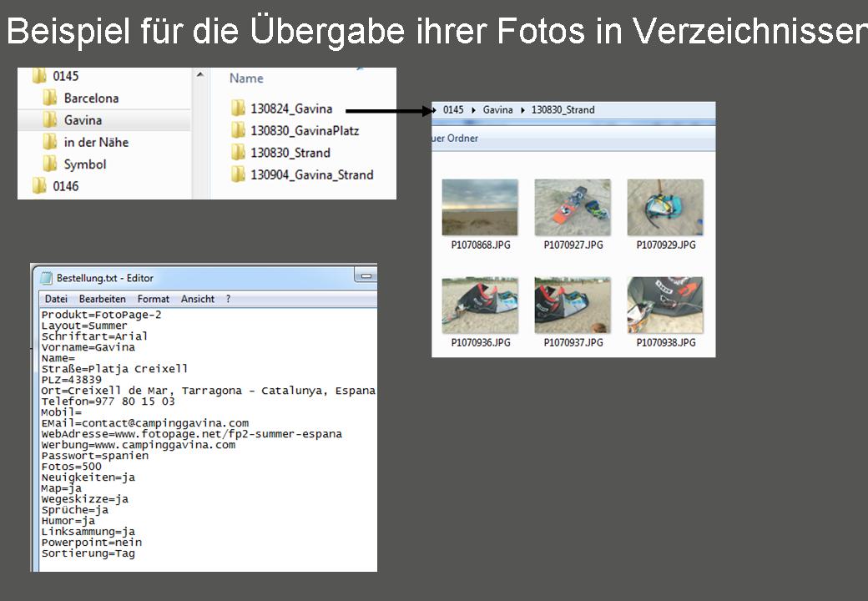The image size is (868, 601).
Task: Click the line 'EMail=contact@campinggavina.com'
Action: coord(145,423)
